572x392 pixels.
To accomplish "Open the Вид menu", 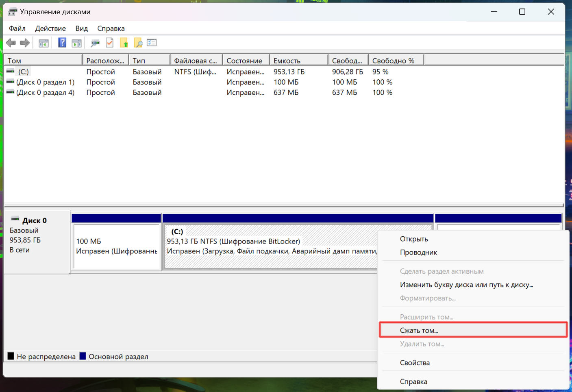I will pyautogui.click(x=82, y=28).
